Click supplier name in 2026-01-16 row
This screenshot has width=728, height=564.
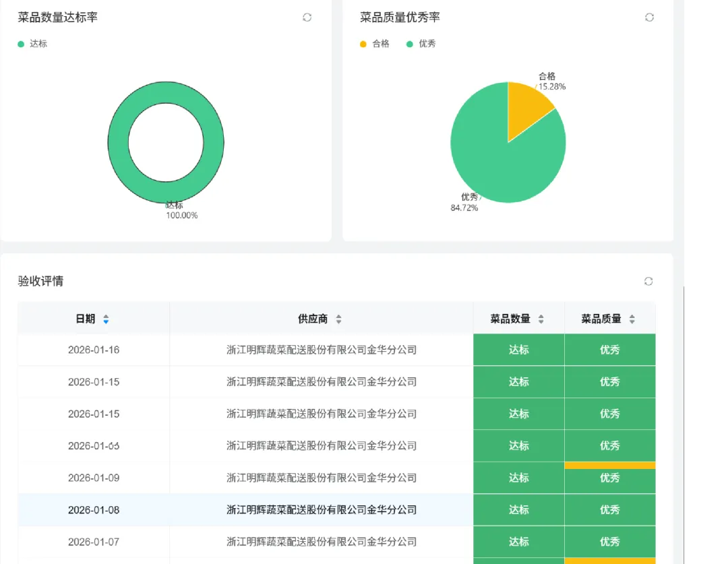click(322, 350)
